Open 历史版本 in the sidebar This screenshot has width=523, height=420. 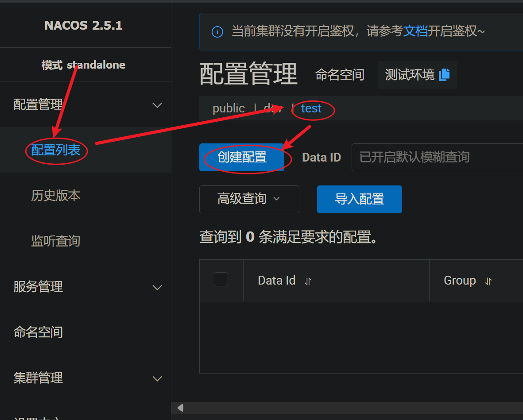pos(55,195)
